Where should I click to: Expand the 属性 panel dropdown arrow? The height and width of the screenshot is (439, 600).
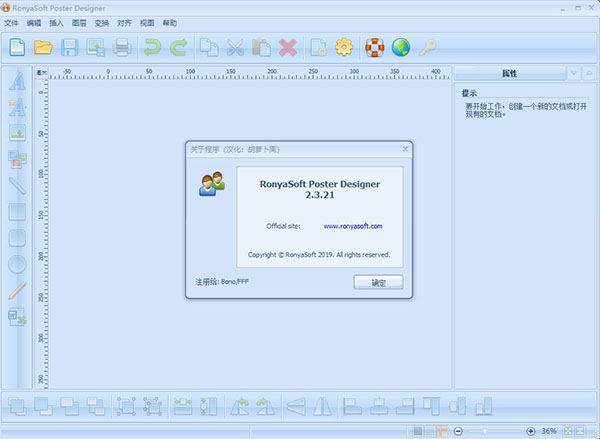(x=572, y=73)
